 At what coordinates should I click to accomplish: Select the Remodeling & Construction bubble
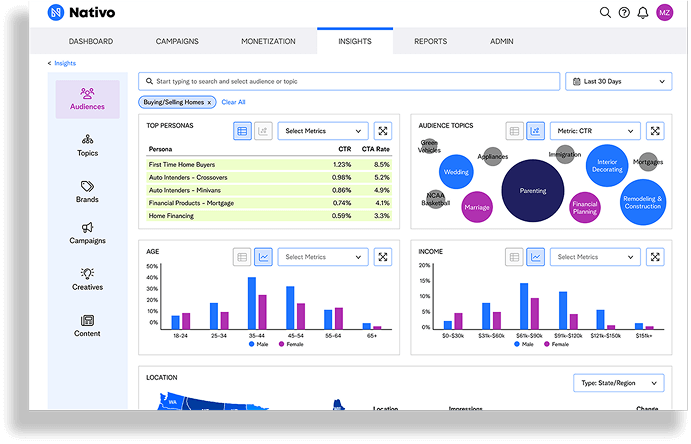643,202
